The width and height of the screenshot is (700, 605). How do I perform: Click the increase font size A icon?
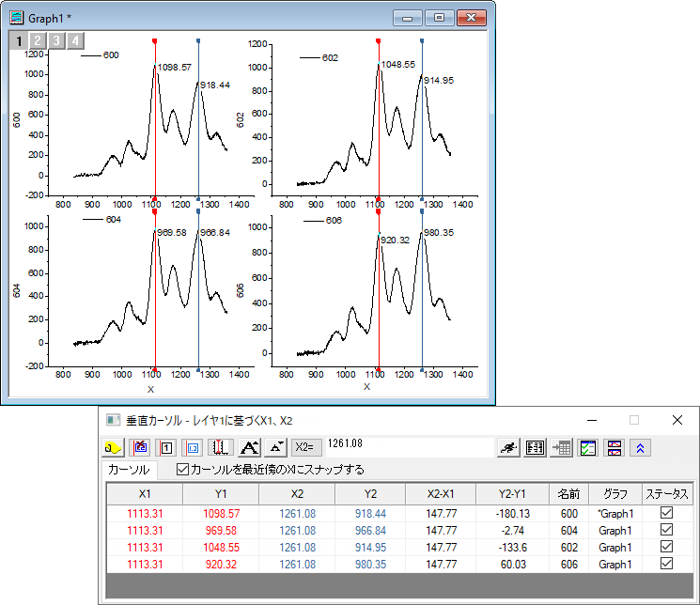[249, 447]
